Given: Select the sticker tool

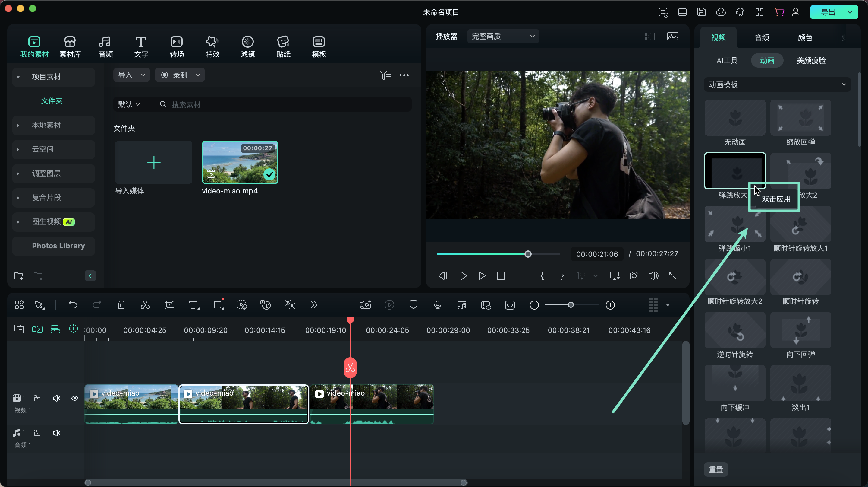Looking at the screenshot, I should click(x=283, y=46).
